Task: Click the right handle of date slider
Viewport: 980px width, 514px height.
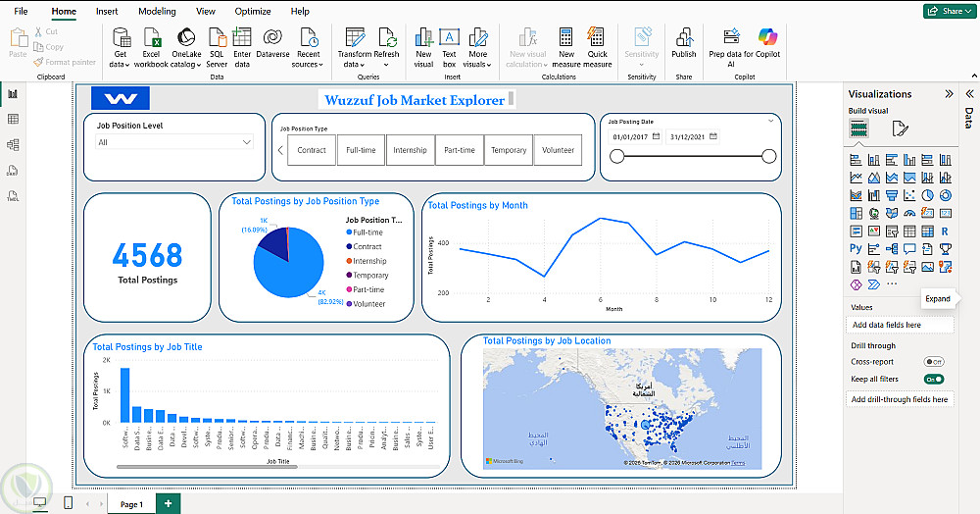Action: point(769,156)
